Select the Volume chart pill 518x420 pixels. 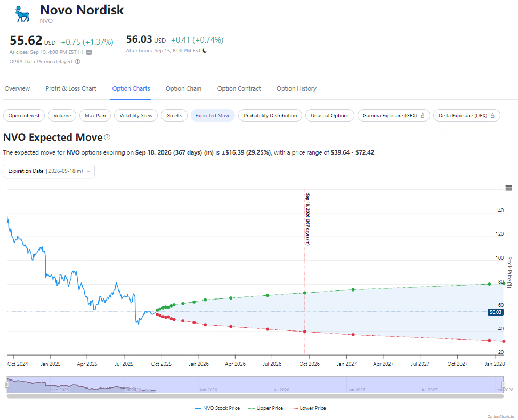coord(62,115)
